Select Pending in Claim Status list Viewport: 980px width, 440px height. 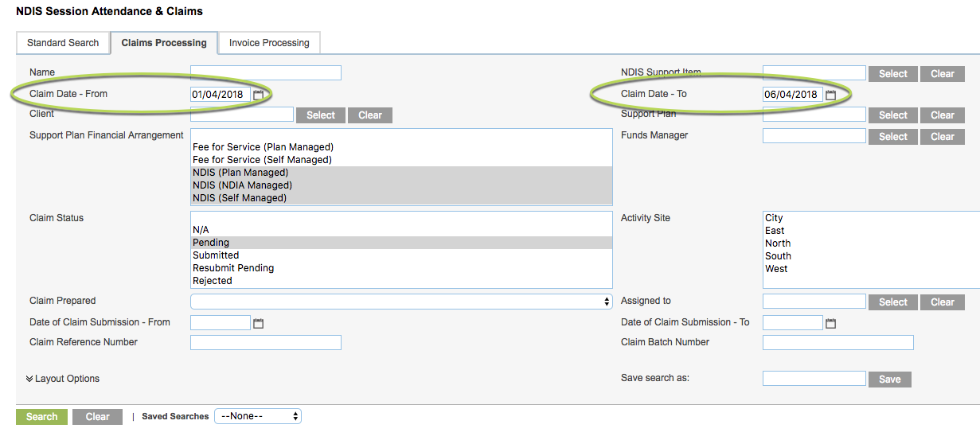click(x=402, y=243)
